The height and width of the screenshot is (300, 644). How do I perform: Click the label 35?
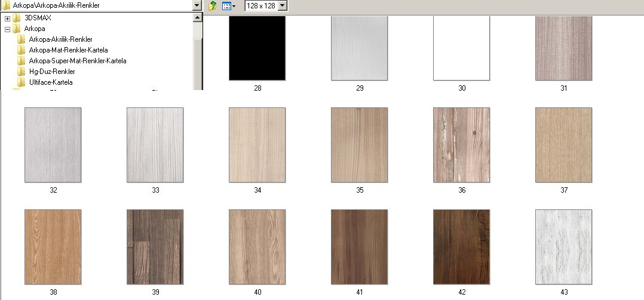click(360, 190)
